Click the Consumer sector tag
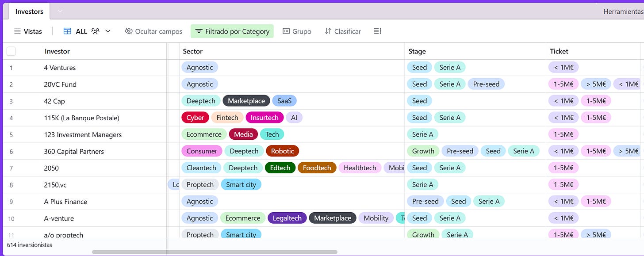The image size is (644, 256). point(202,151)
